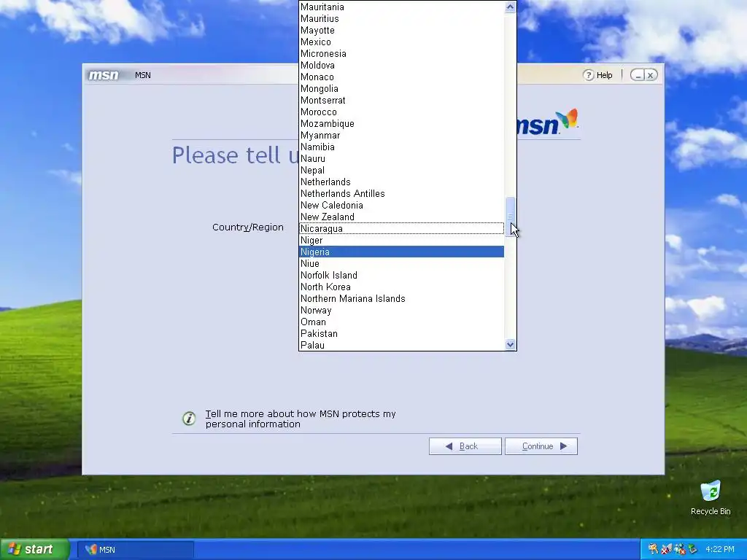
Task: Click the msn logo in title bar
Action: coord(104,75)
